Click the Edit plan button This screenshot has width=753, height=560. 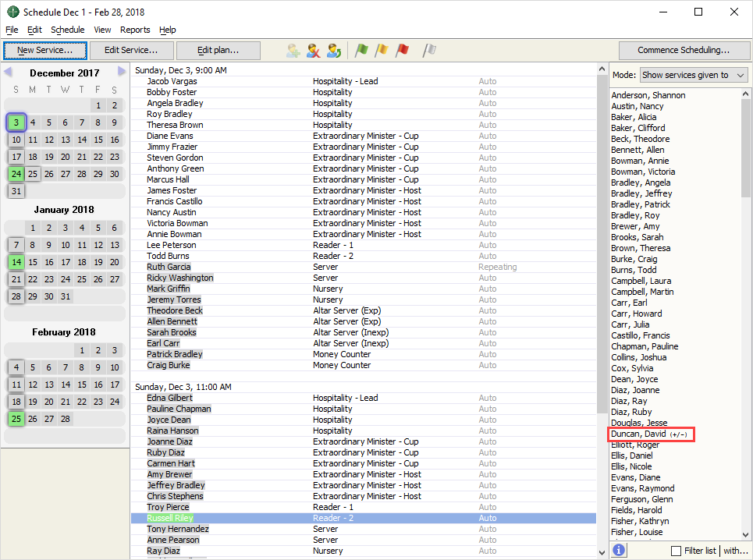click(x=218, y=50)
